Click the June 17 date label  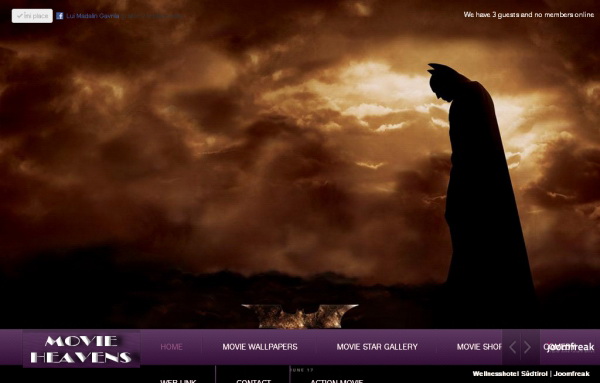click(302, 370)
